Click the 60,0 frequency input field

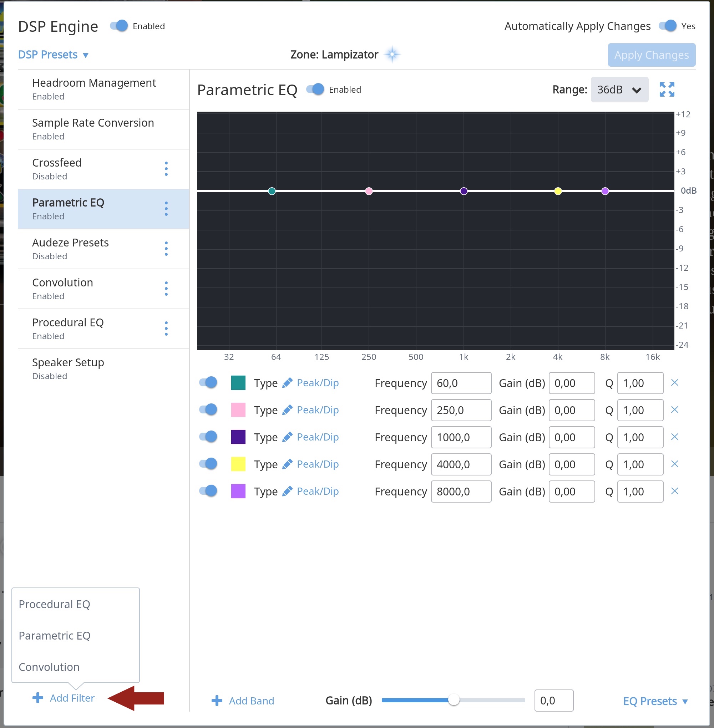pyautogui.click(x=461, y=383)
